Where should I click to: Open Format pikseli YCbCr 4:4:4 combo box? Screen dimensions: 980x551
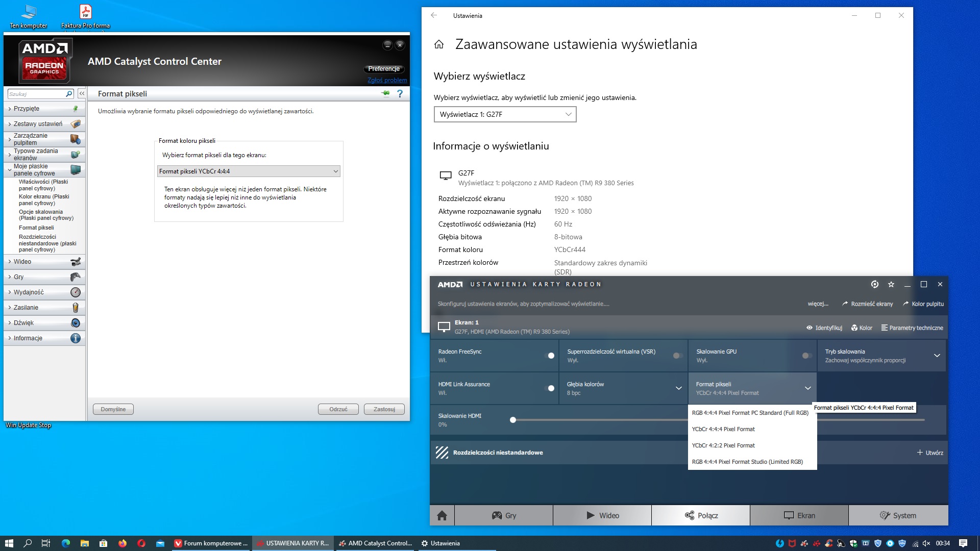tap(249, 171)
